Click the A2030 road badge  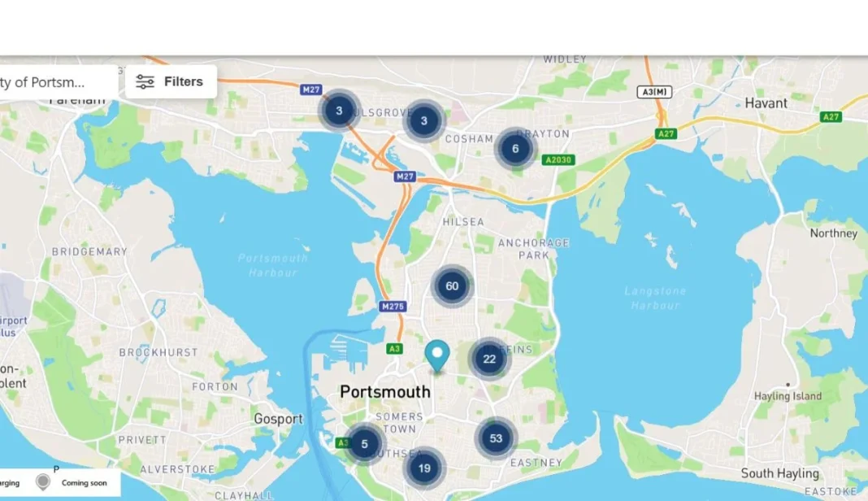(x=558, y=160)
